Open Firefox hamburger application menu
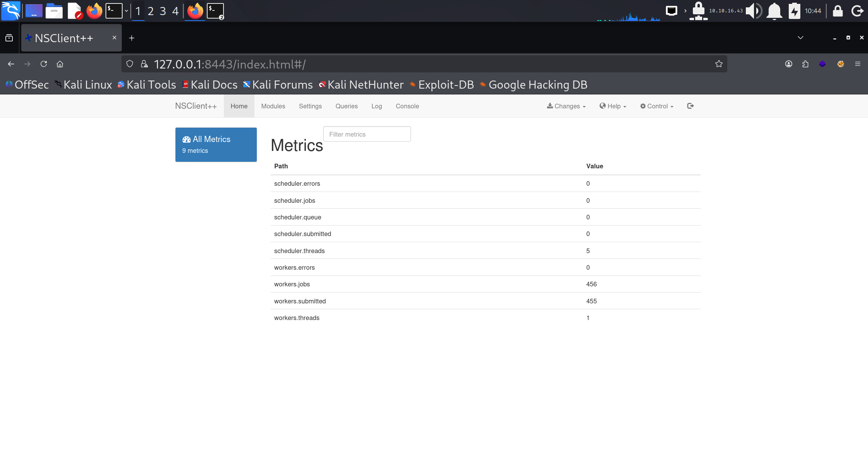868x464 pixels. (858, 64)
